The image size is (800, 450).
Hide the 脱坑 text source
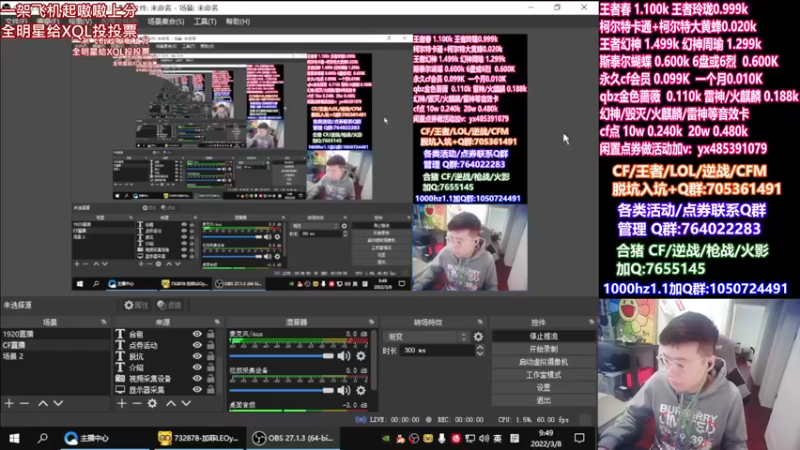tap(197, 357)
